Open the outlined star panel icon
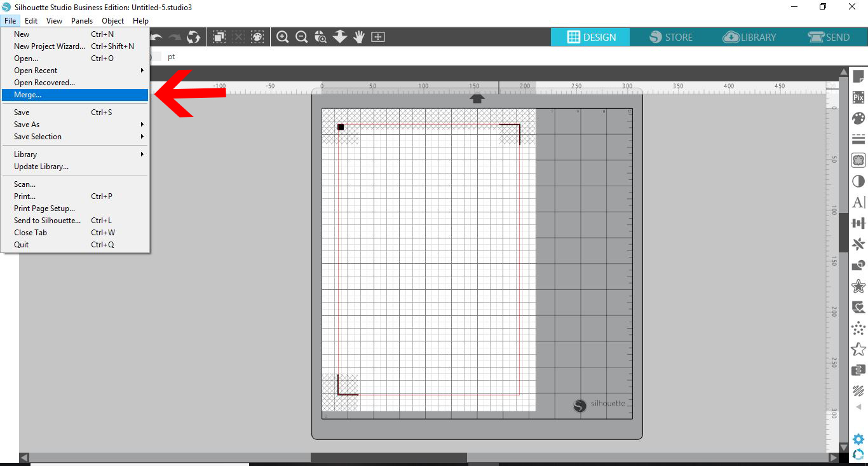The width and height of the screenshot is (868, 466). click(x=858, y=349)
